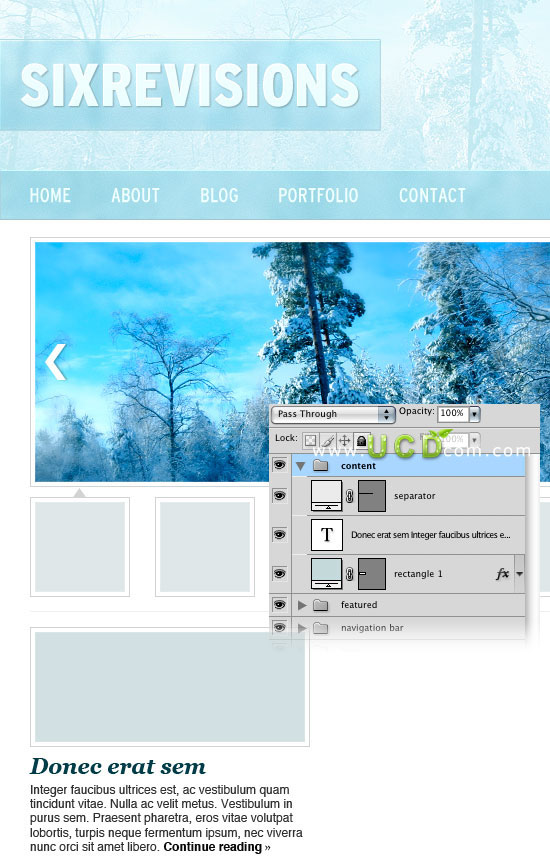Click the separator layer mask link icon

[349, 496]
